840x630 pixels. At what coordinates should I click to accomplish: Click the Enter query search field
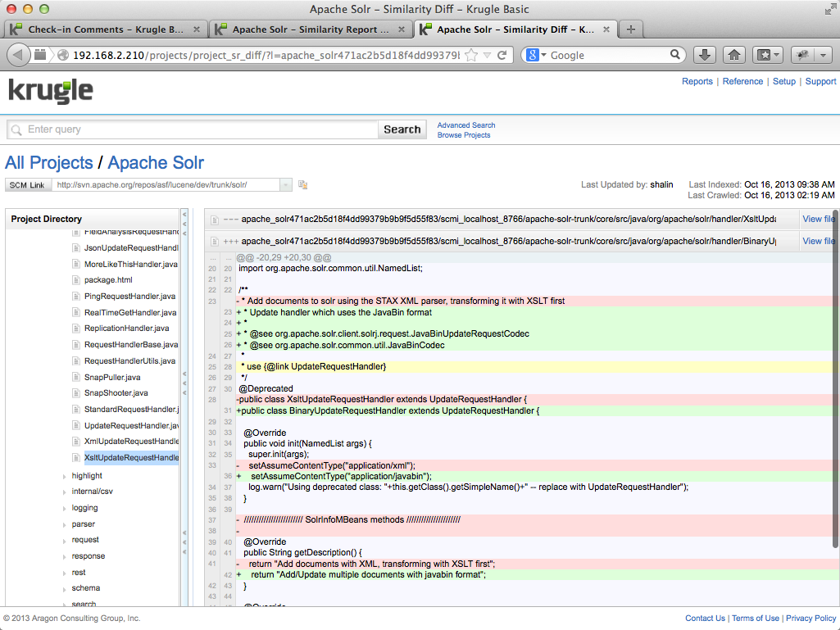(193, 129)
